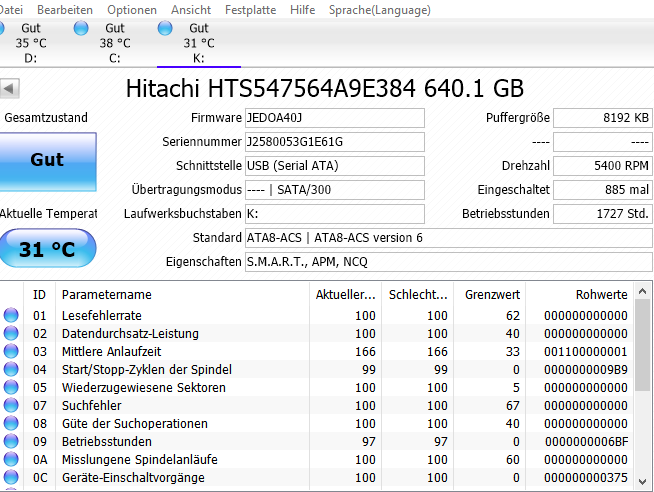Screen dimensions: 654x492
Task: Click the Eigenschaften field S.M.A.R.T., APM, NCQ
Action: [448, 262]
